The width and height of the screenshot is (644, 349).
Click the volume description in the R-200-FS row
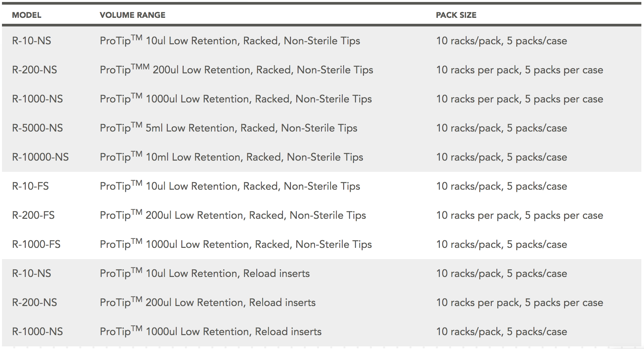pos(233,215)
